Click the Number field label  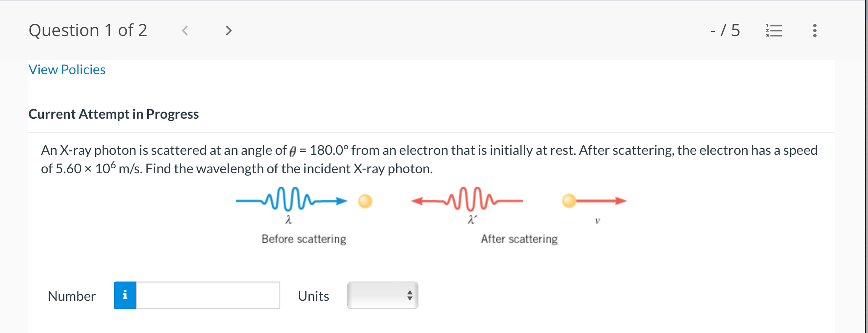(x=71, y=296)
